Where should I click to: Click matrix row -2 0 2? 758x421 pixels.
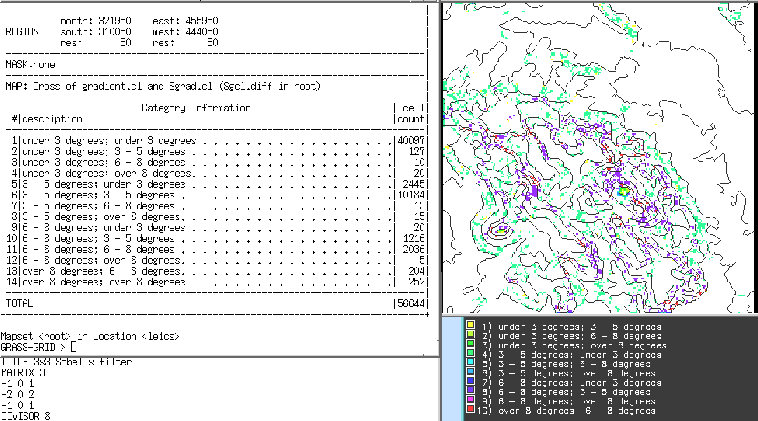click(17, 394)
